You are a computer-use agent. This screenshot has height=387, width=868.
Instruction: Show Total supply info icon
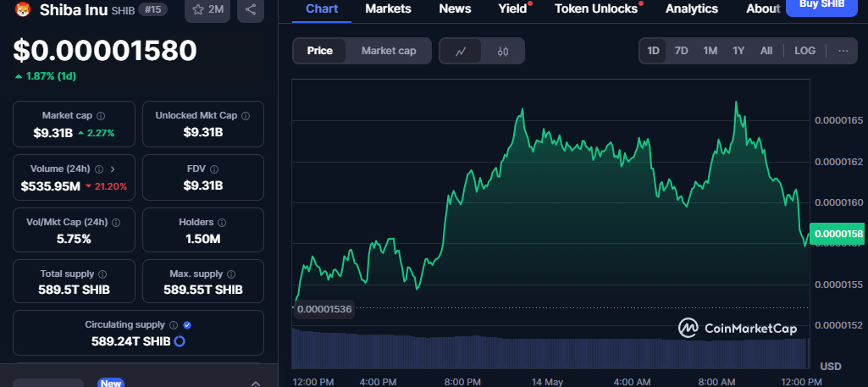pyautogui.click(x=102, y=274)
